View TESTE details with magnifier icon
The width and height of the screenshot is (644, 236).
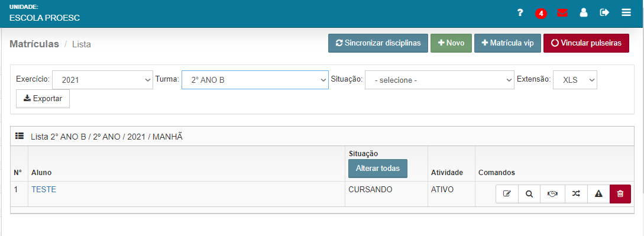coord(529,194)
